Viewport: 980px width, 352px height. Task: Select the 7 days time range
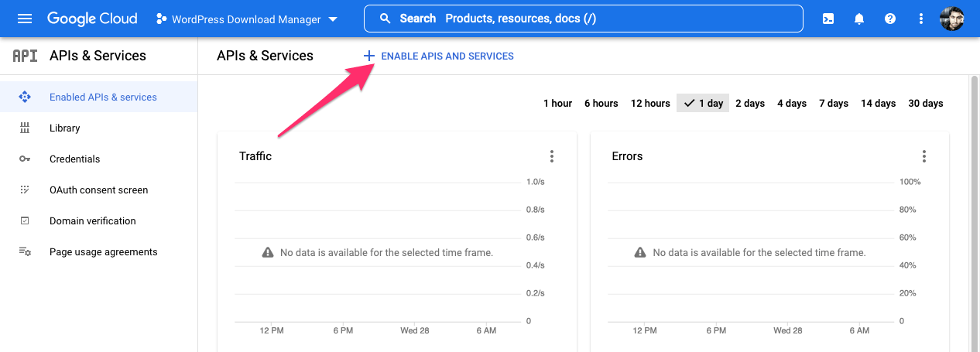pyautogui.click(x=834, y=104)
